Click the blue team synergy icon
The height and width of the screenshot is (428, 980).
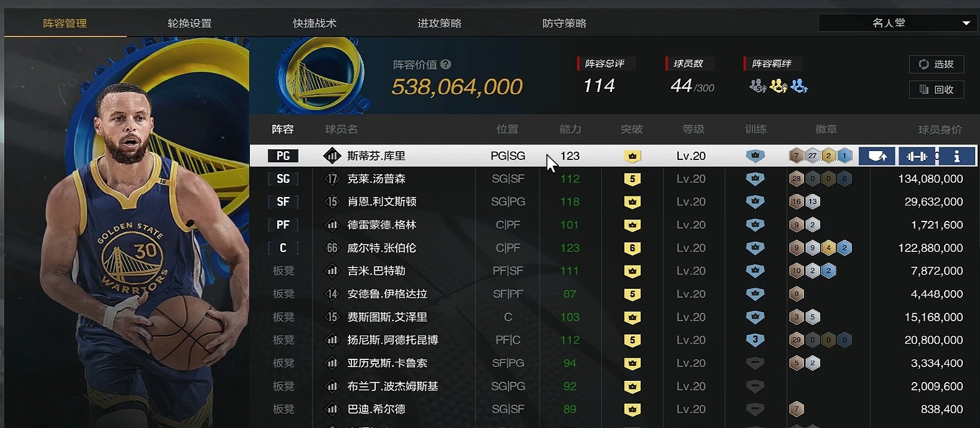(799, 87)
